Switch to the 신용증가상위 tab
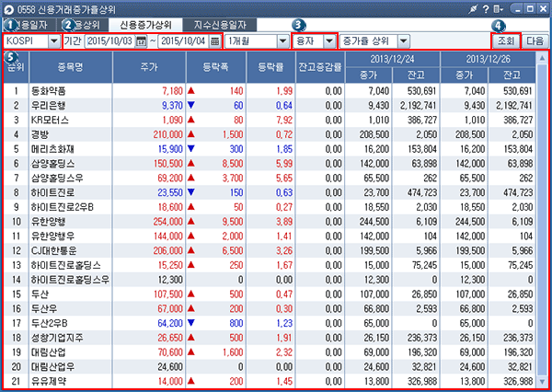Screen dimensions: 552x392 [145, 25]
